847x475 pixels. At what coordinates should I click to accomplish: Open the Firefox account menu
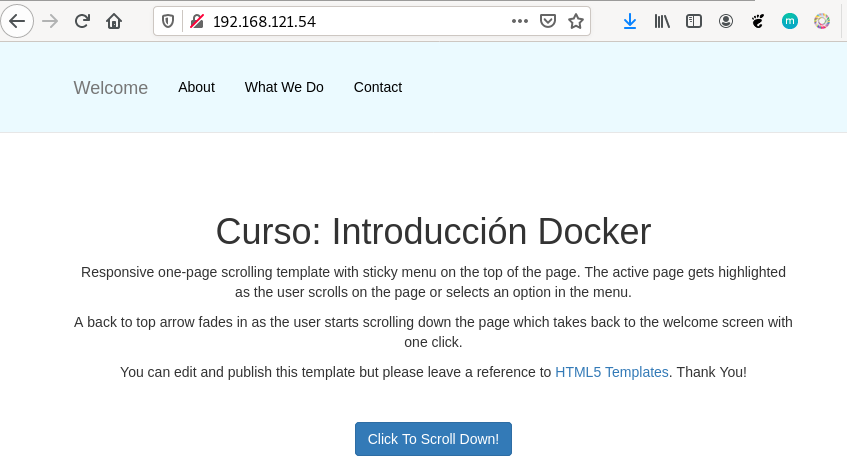click(726, 21)
